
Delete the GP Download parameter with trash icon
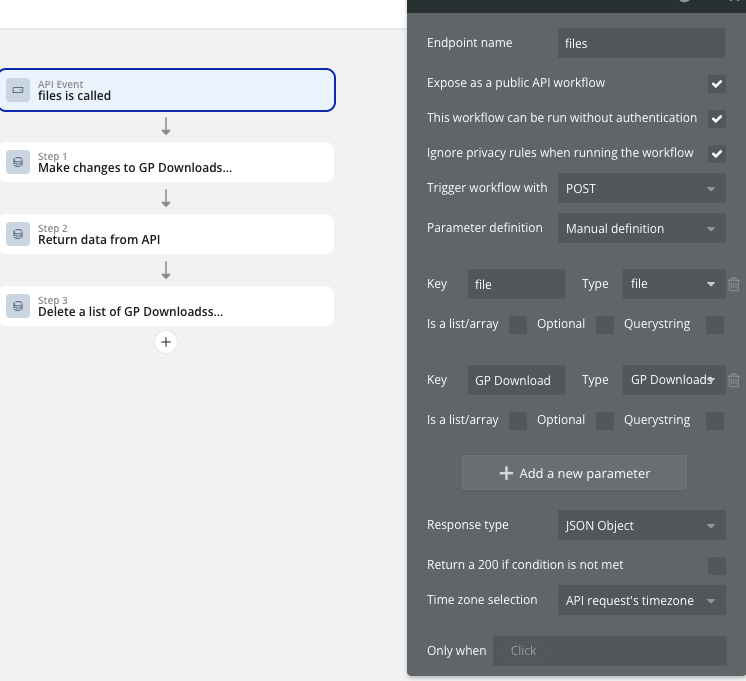point(734,380)
